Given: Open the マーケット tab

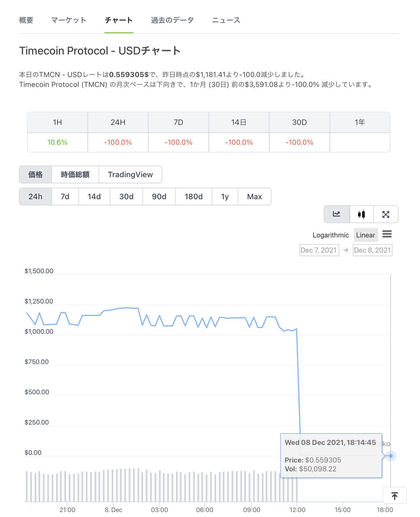Looking at the screenshot, I should click(x=68, y=20).
